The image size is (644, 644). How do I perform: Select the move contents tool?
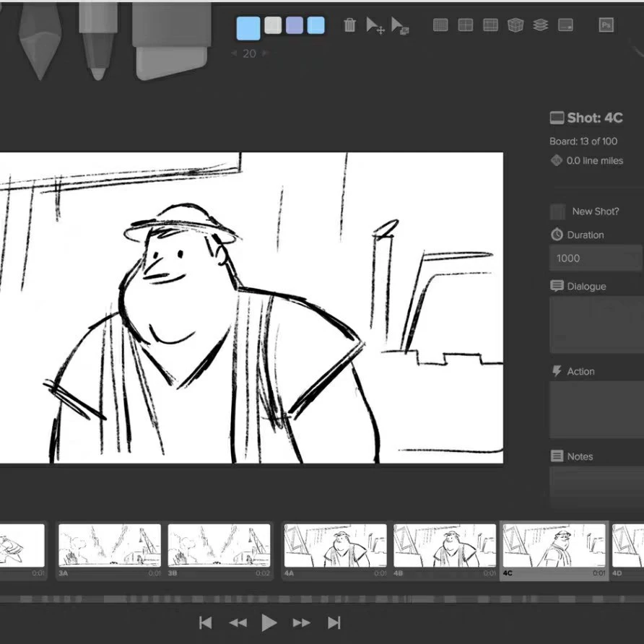[x=375, y=25]
